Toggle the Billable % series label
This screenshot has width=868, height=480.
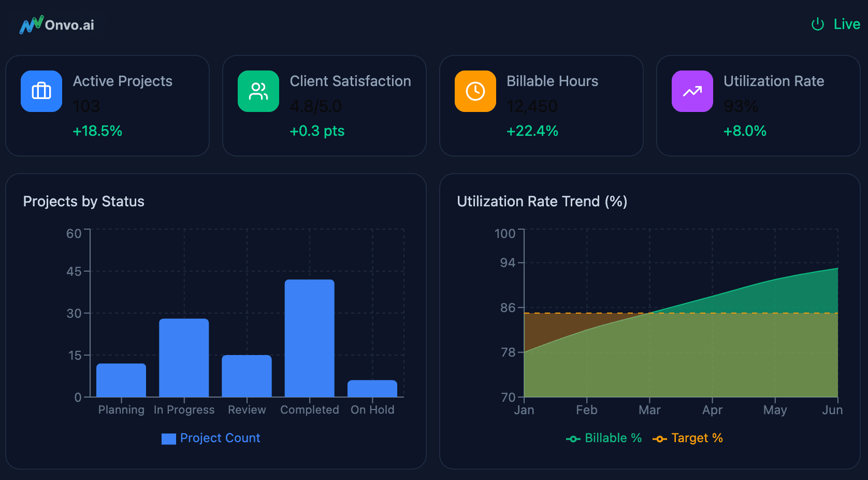(613, 438)
